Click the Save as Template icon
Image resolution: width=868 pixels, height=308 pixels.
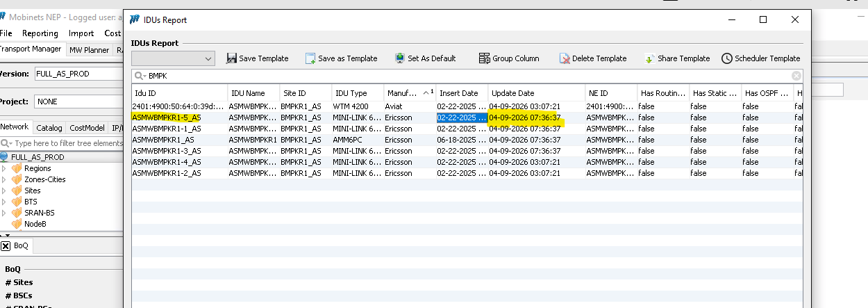coord(311,59)
